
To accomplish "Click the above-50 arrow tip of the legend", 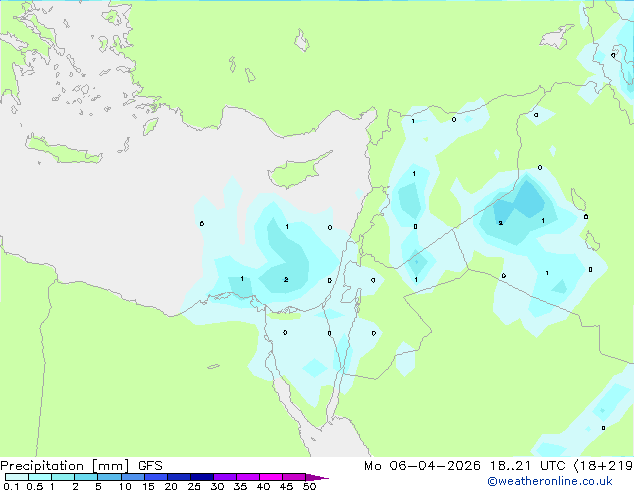I will 317,477.
